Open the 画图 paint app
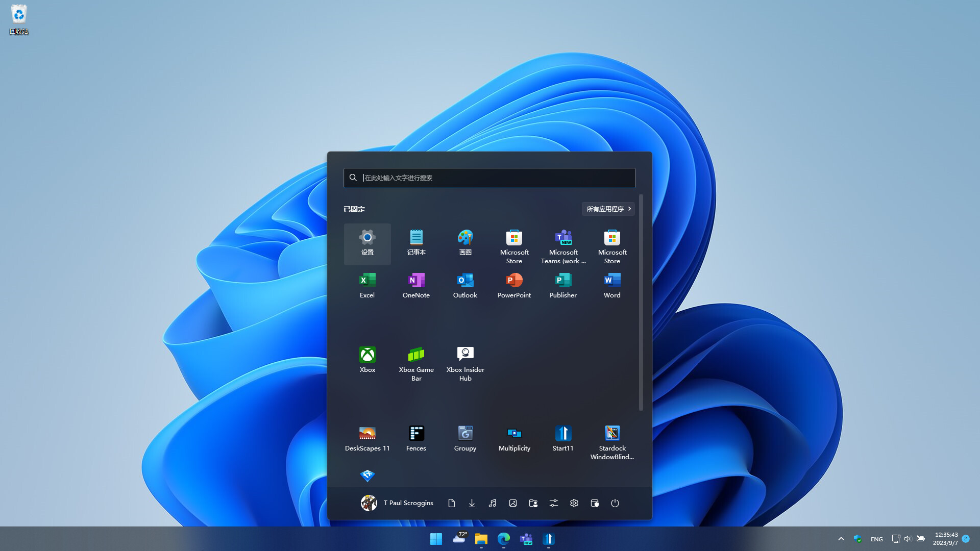980x551 pixels. click(x=465, y=243)
